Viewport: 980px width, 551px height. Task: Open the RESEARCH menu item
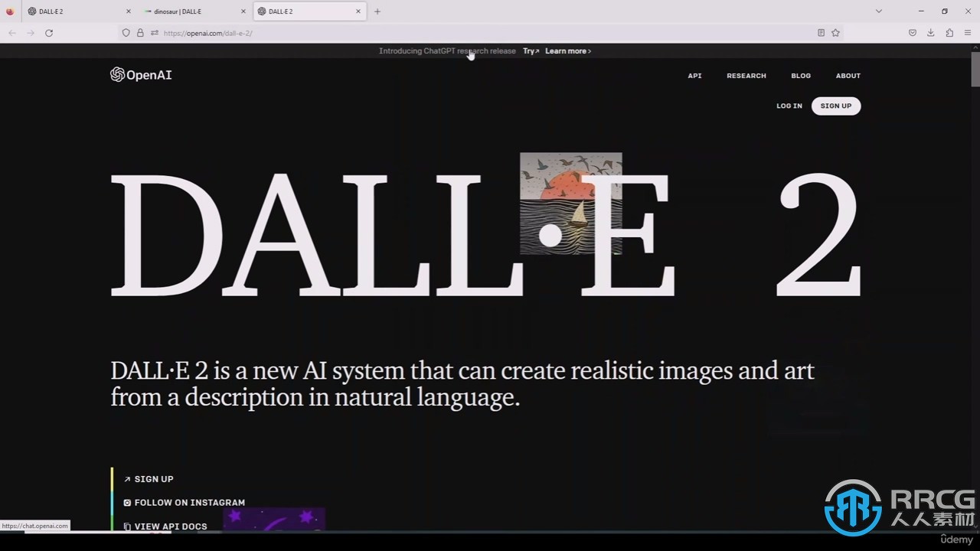point(746,76)
